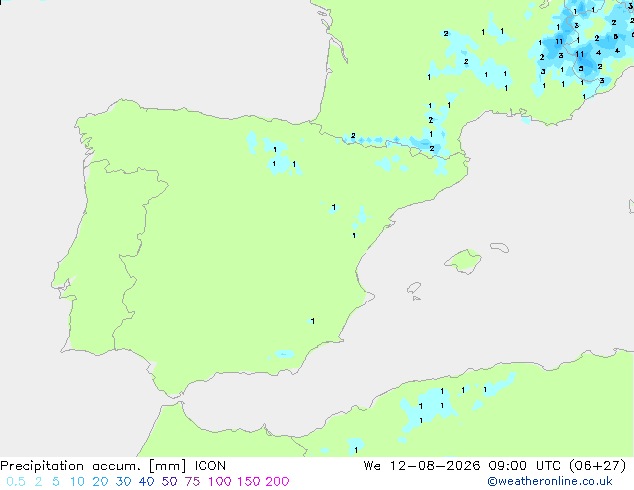Viewport: 634px width, 490px height.
Task: Click the 150 mm legend value
Action: 249,482
